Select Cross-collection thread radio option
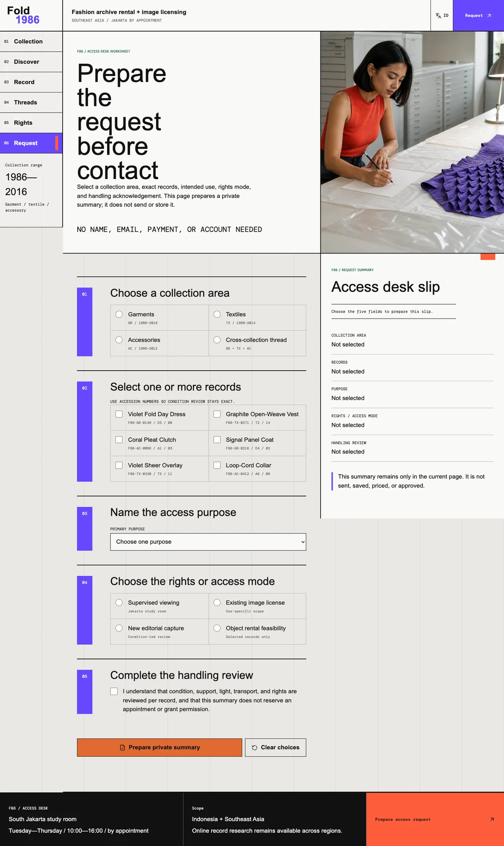This screenshot has height=846, width=504. 217,340
